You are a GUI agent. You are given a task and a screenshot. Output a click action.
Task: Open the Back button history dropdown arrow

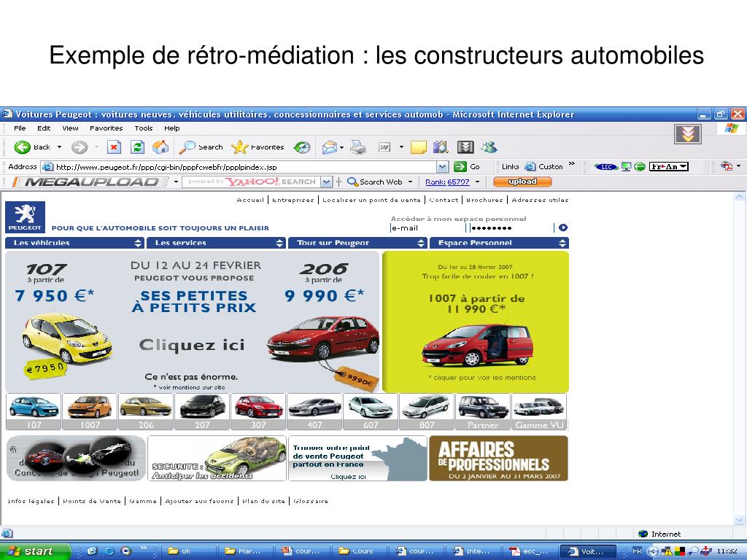pos(60,147)
